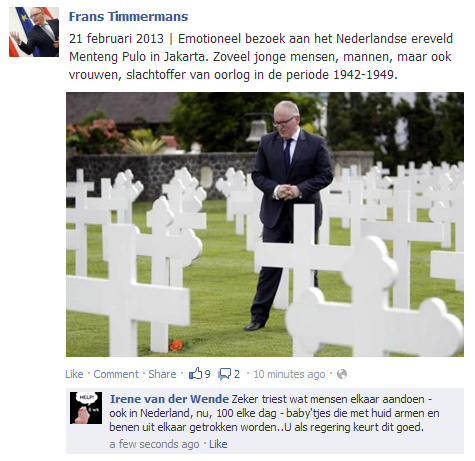Like Irene van der Wende's comment
Viewport: 475px width, 461px height.
coord(218,444)
